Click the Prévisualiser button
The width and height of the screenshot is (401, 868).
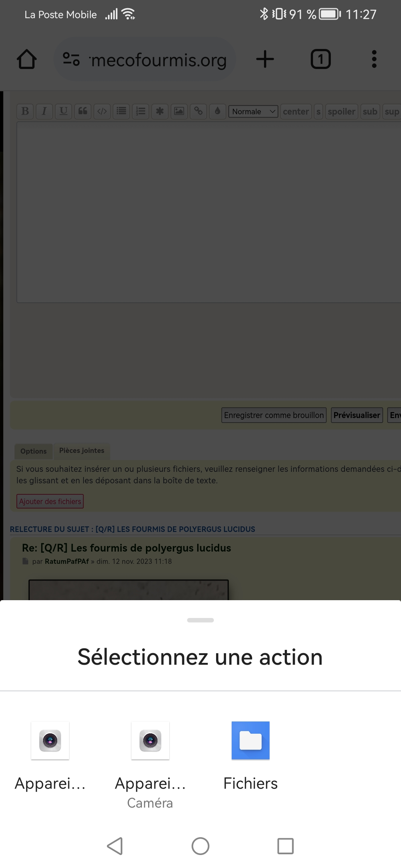click(356, 415)
